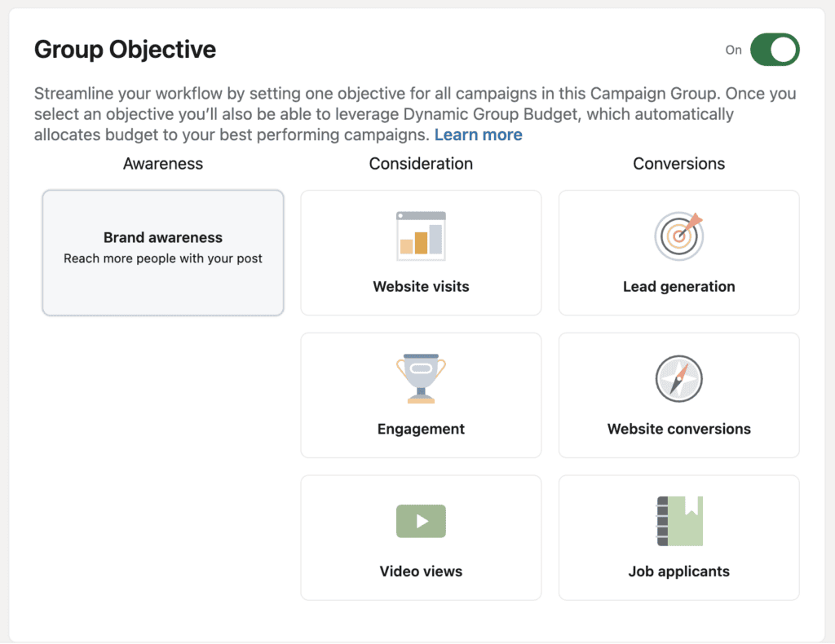Click the trophy Engagement icon
Screen dimensions: 835x644
(421, 378)
